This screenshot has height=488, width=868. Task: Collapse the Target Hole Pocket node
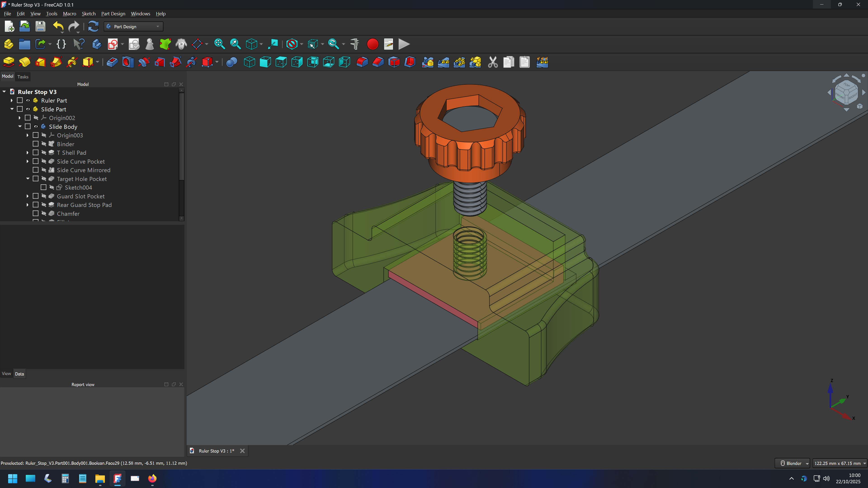tap(28, 179)
